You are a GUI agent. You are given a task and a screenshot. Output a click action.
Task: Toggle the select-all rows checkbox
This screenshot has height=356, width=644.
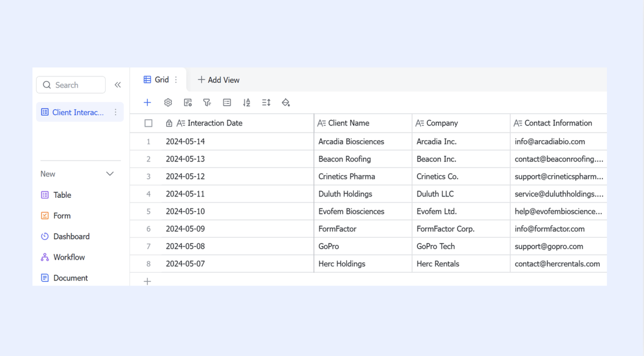(x=148, y=123)
